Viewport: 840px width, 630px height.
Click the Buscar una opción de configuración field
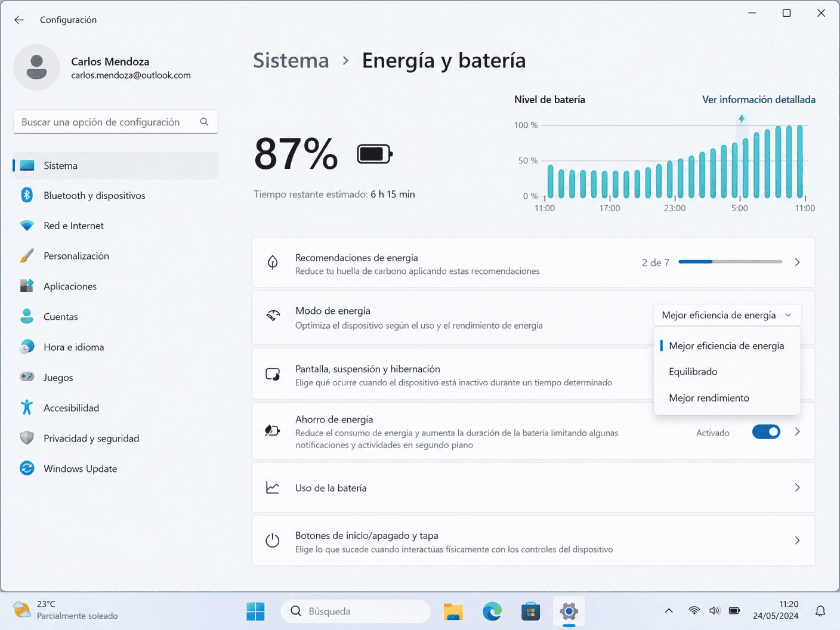116,122
